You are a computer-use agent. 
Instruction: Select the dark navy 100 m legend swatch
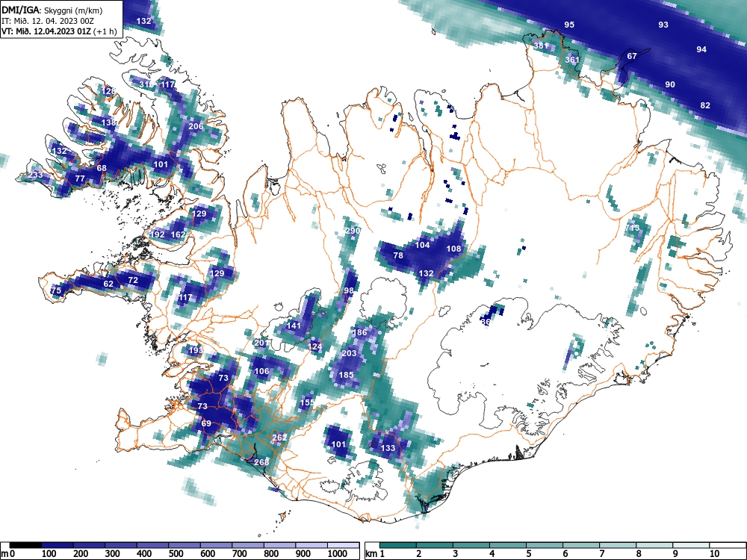[x=58, y=545]
